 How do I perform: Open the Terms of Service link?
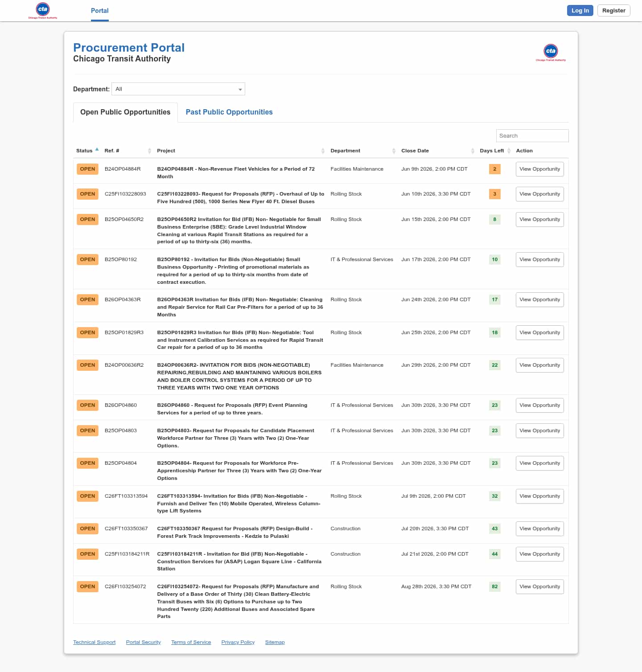pyautogui.click(x=191, y=643)
